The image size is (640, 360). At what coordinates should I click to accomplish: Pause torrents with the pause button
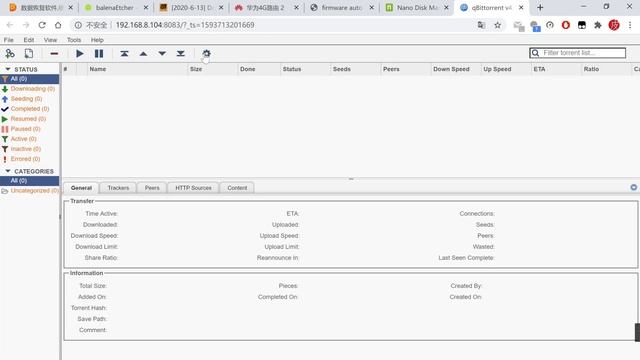(x=99, y=53)
